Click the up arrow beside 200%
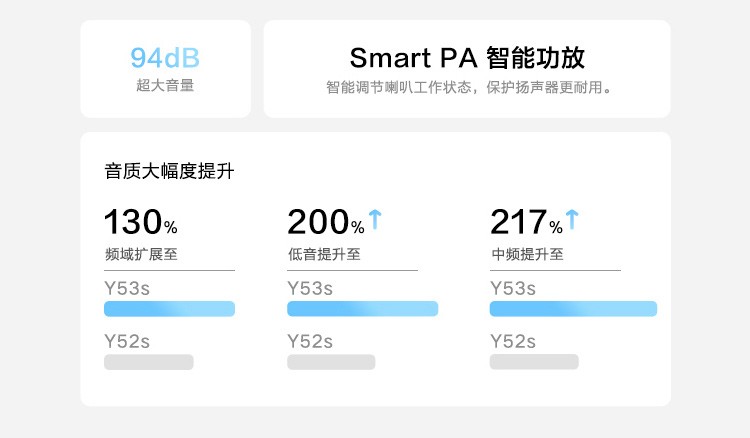This screenshot has width=750, height=438. (375, 219)
